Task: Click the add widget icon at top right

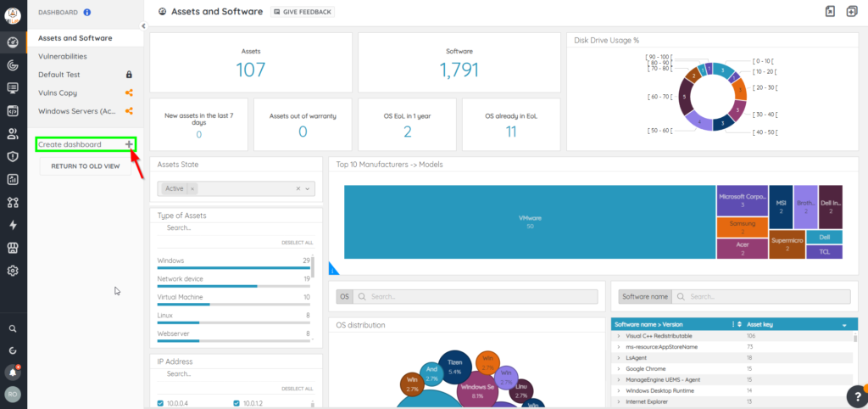Action: [x=851, y=12]
